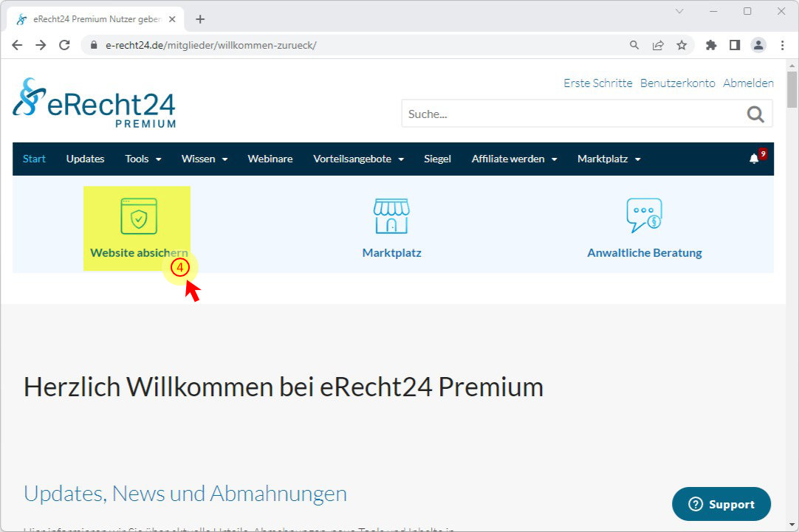Click the share page icon in address bar
The width and height of the screenshot is (799, 532).
click(x=658, y=45)
